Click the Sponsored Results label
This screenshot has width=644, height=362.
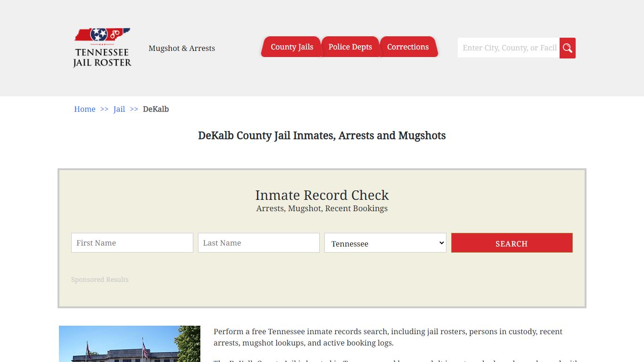100,280
